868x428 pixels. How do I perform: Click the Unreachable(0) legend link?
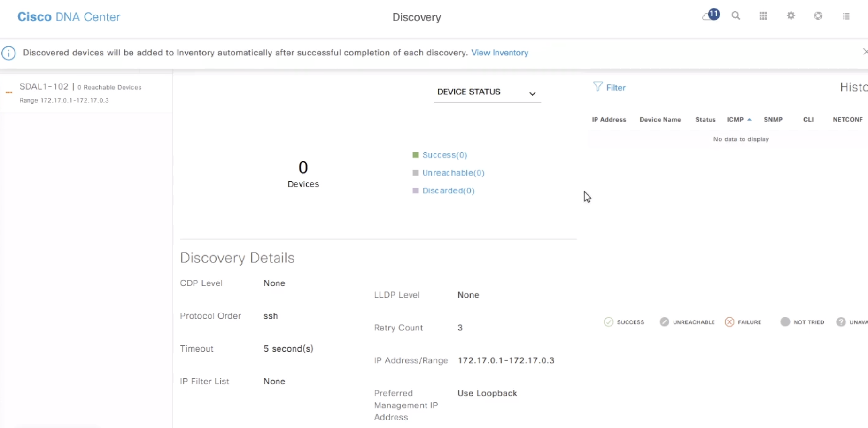pos(453,173)
